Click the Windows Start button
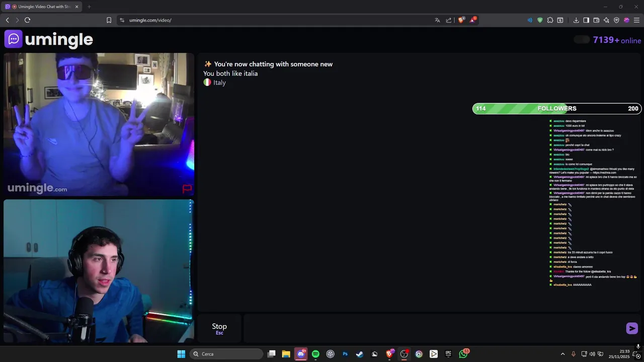 click(x=181, y=354)
